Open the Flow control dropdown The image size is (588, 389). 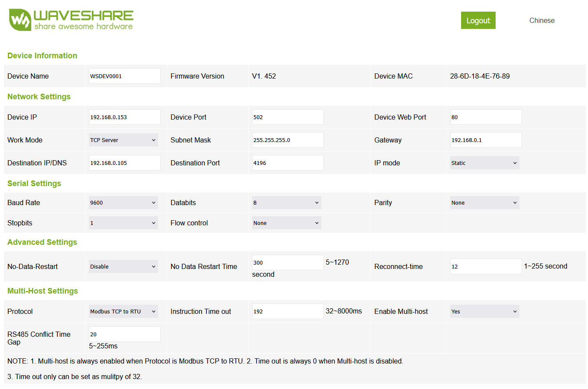pos(286,223)
